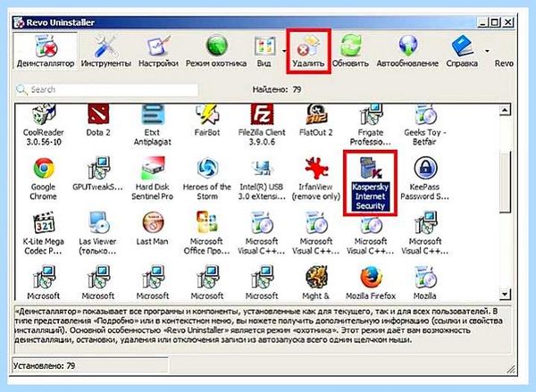536x392 pixels.
Task: Click the vertical scrollbar thumb
Action: [506, 182]
